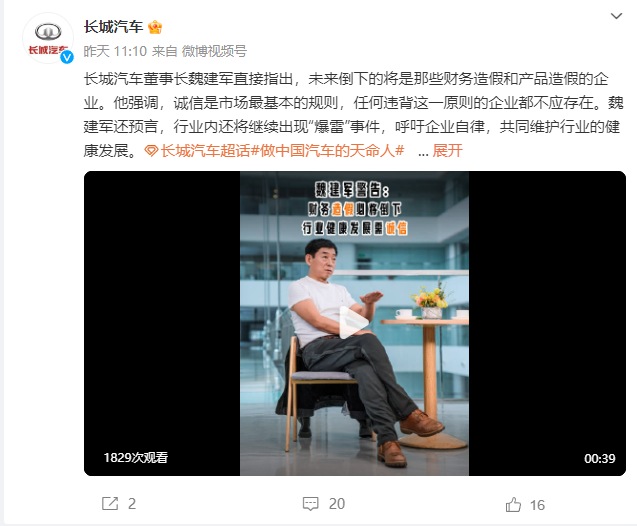Screen dimensions: 637x526
Task: Click the video thumbnail of seated man
Action: tap(354, 324)
